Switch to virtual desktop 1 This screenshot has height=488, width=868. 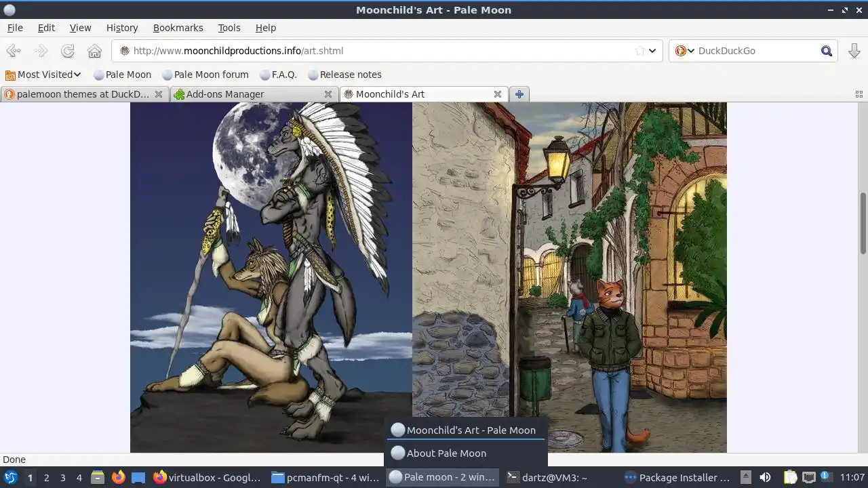tap(30, 477)
